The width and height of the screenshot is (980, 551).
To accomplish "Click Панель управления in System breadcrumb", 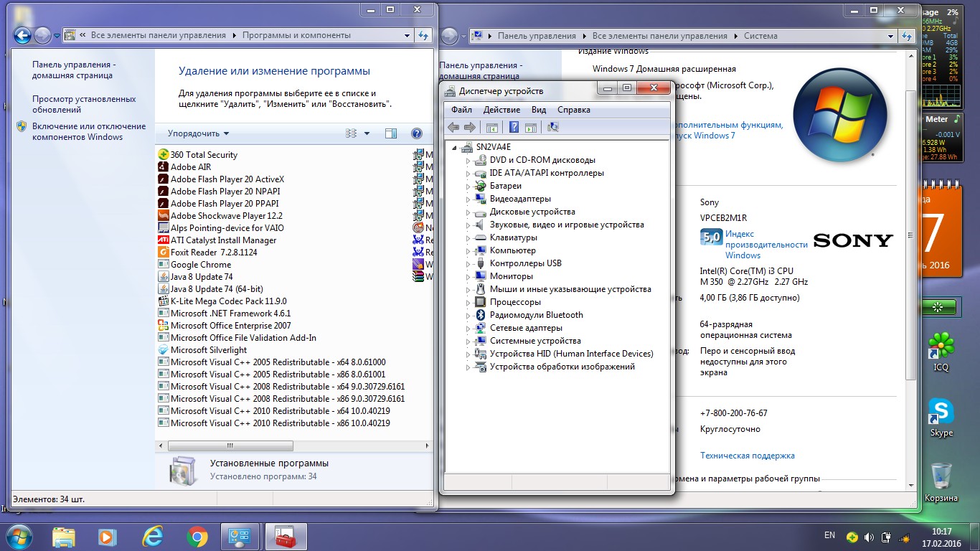I will [x=537, y=35].
